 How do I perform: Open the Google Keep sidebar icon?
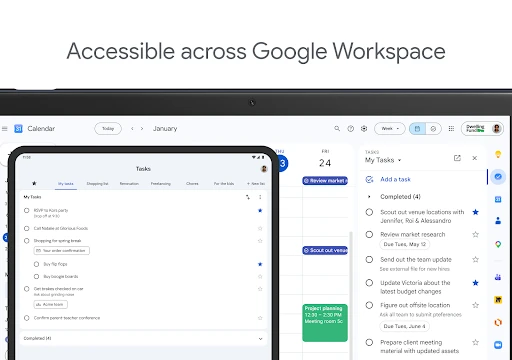(498, 154)
